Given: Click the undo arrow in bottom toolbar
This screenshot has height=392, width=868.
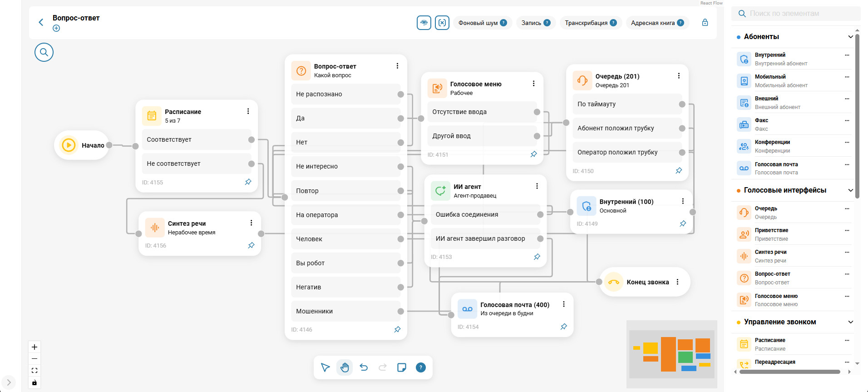Looking at the screenshot, I should [x=364, y=367].
